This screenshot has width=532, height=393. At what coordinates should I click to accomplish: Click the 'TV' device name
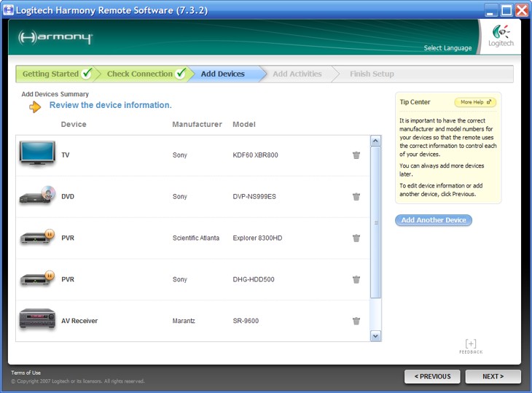coord(65,155)
